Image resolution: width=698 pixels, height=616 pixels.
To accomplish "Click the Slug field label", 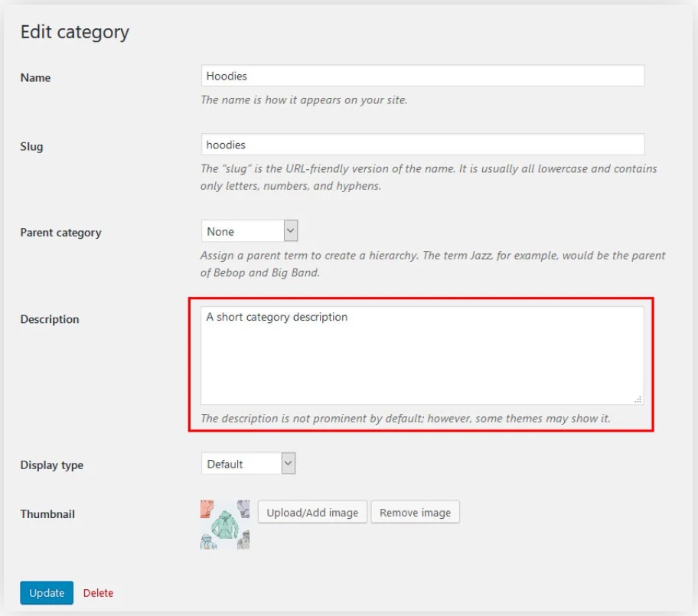I will (x=31, y=146).
